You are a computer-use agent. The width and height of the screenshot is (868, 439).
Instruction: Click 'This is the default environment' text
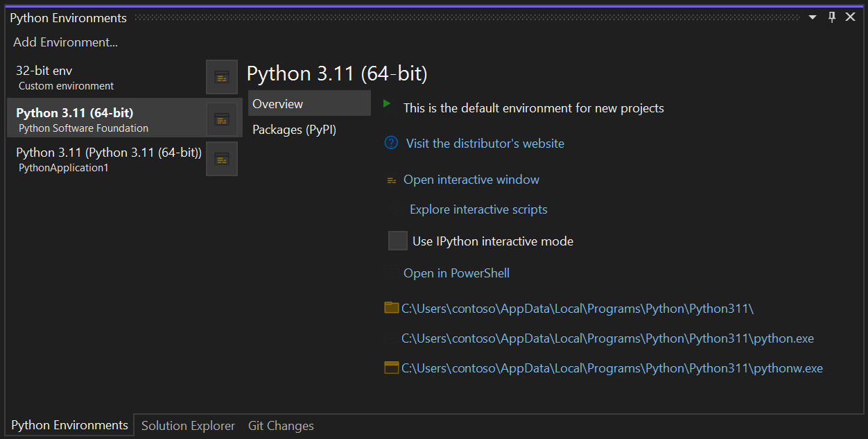(x=534, y=108)
